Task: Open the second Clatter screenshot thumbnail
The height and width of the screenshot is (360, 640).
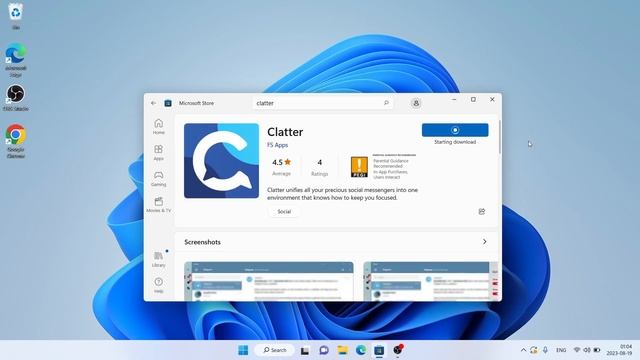Action: point(431,281)
